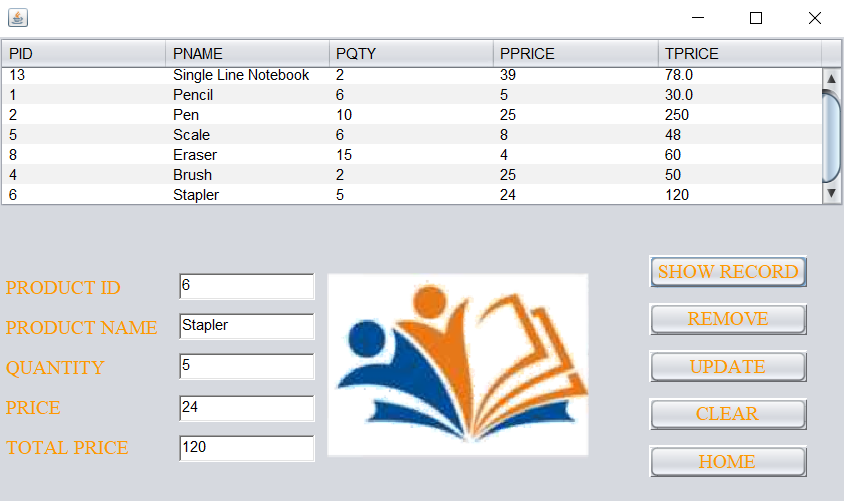Click the table's vertical scrollbar thumb
Viewport: 844px width, 501px height.
coord(831,136)
